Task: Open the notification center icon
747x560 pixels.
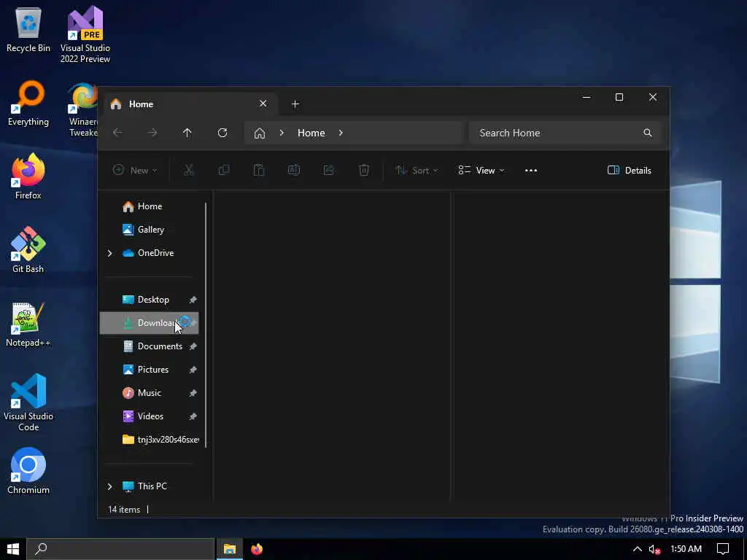Action: tap(723, 549)
